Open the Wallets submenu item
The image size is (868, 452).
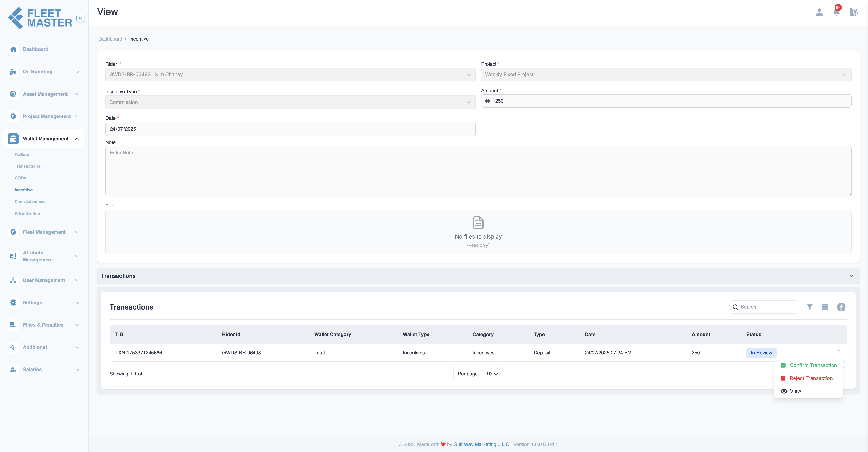[x=22, y=154]
